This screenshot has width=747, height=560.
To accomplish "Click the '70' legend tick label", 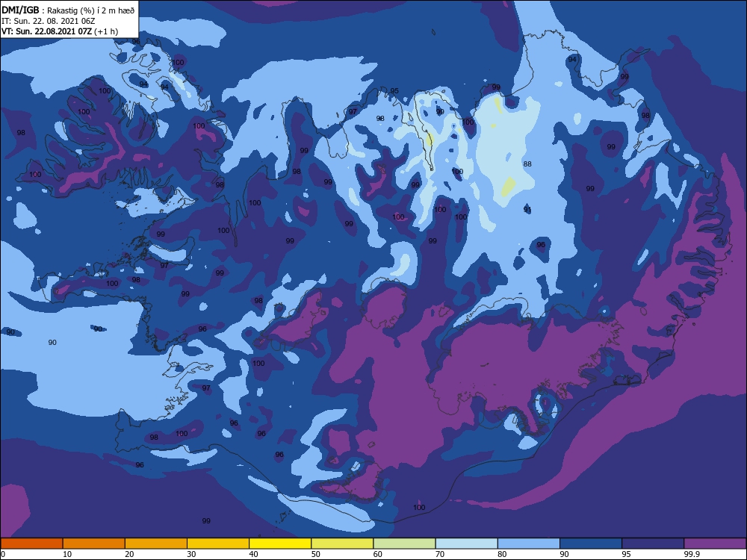I will click(x=440, y=554).
